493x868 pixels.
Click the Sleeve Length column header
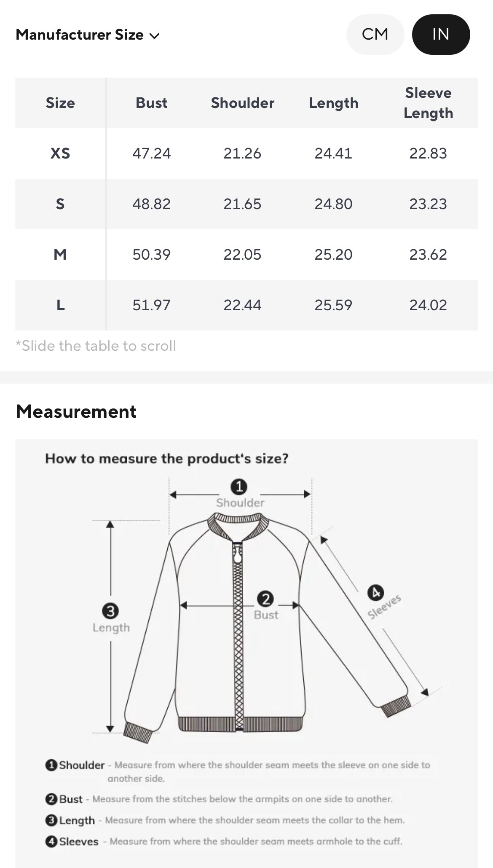(x=428, y=103)
